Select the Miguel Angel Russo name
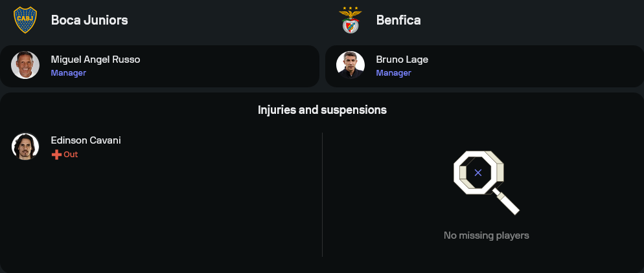 point(95,60)
